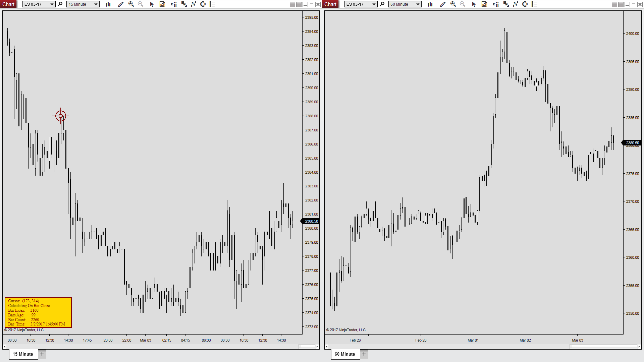Image resolution: width=644 pixels, height=362 pixels.
Task: Select the drawing pencil tool in left chart
Action: pyautogui.click(x=121, y=4)
